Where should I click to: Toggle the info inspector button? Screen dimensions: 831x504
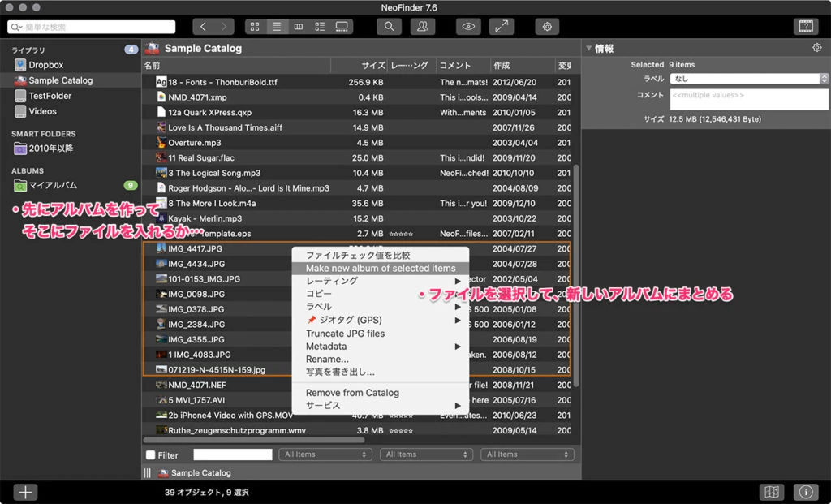(806, 492)
